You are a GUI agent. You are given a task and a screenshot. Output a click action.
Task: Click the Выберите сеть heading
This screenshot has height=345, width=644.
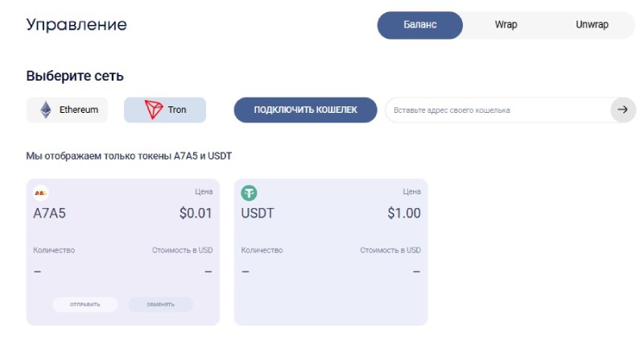pos(75,77)
